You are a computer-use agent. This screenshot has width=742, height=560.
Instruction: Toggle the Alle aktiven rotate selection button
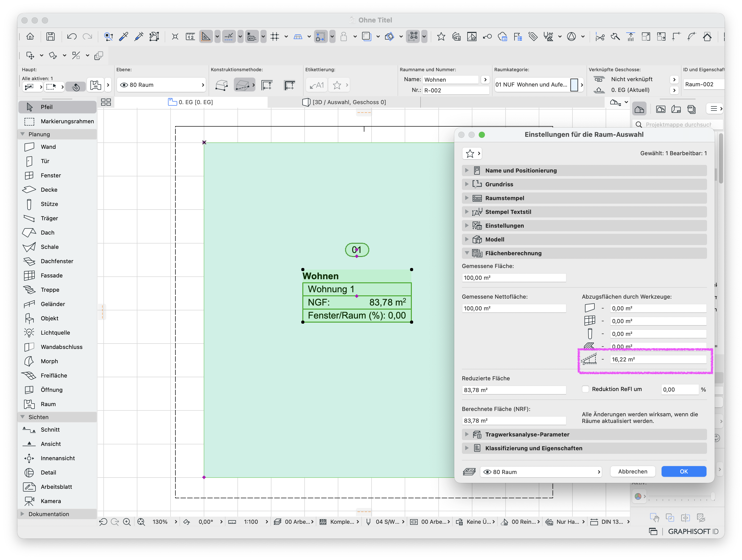(76, 87)
